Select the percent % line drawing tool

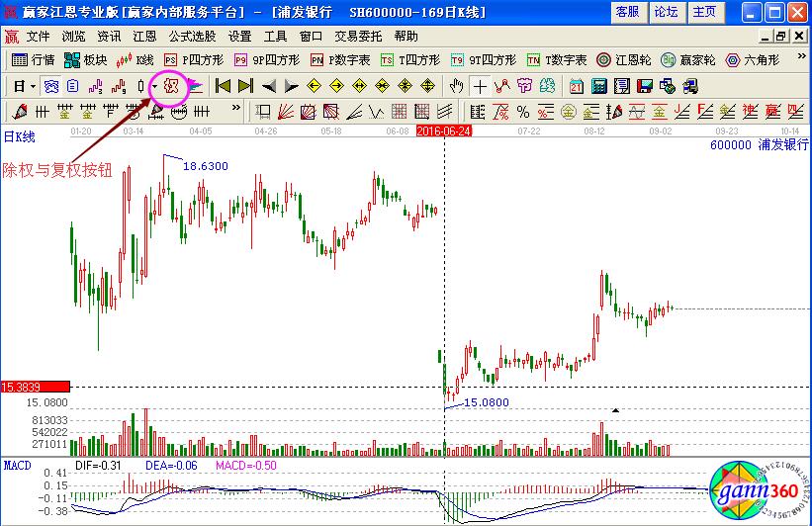coord(521,110)
